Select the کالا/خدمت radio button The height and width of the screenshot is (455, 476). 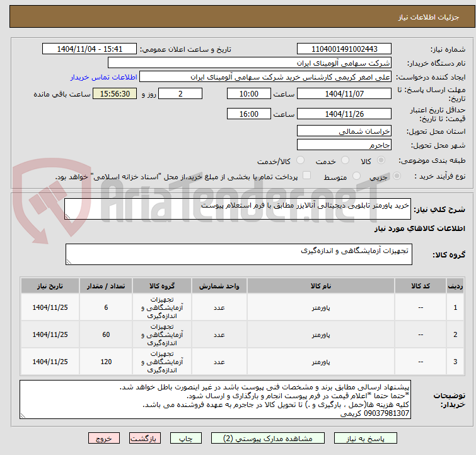(300, 160)
